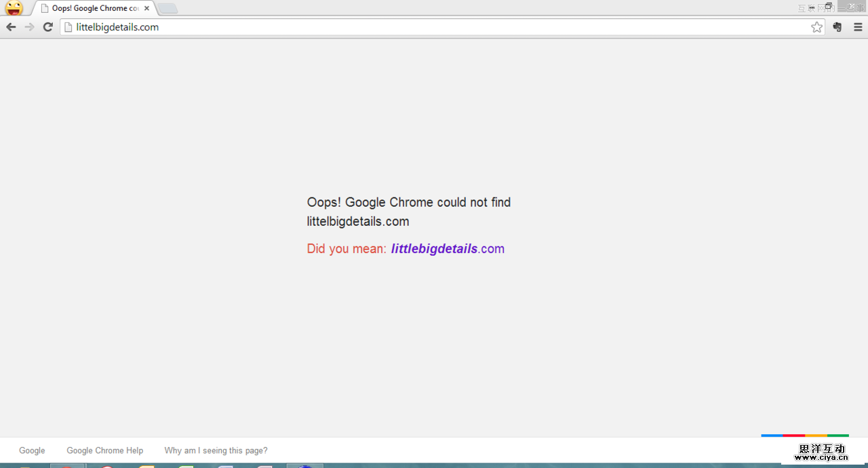Open the Google Chrome Help link
This screenshot has width=868, height=468.
point(105,450)
